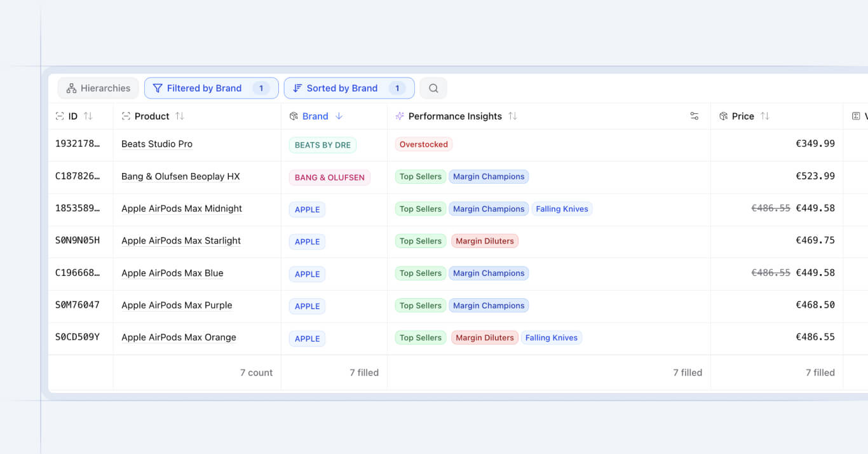Image resolution: width=868 pixels, height=454 pixels.
Task: Open the Hierarchies view button
Action: tap(98, 88)
